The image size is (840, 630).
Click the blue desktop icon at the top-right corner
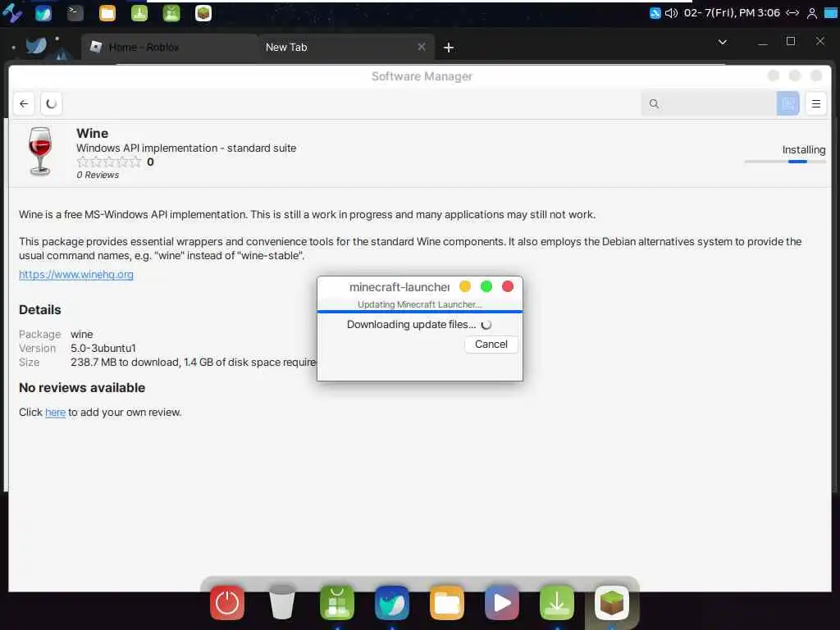pos(830,13)
